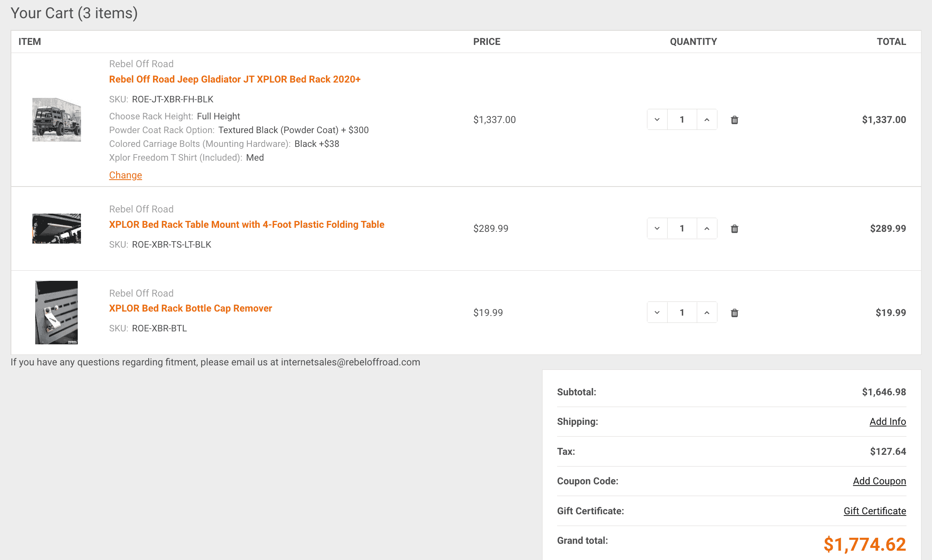The width and height of the screenshot is (932, 560).
Task: Click the Subtotal value $1,646.98
Action: pos(884,392)
